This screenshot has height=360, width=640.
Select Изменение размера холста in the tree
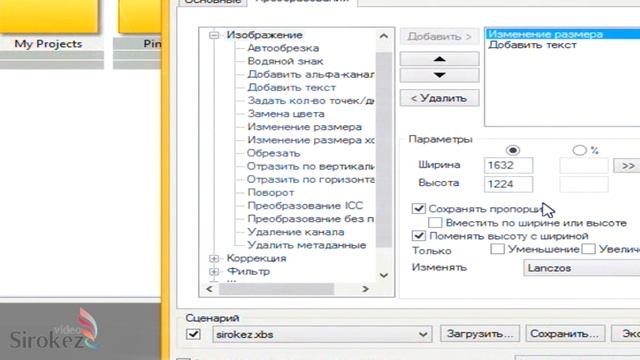[311, 140]
